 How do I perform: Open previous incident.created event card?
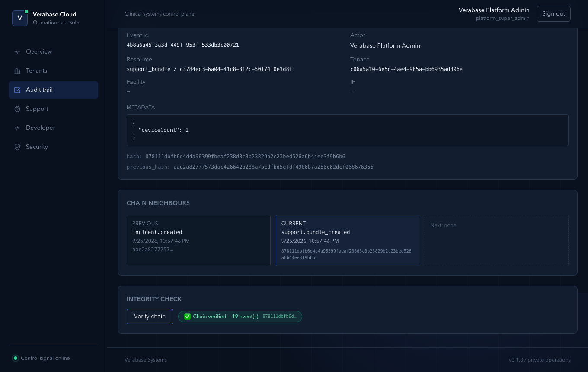click(198, 241)
